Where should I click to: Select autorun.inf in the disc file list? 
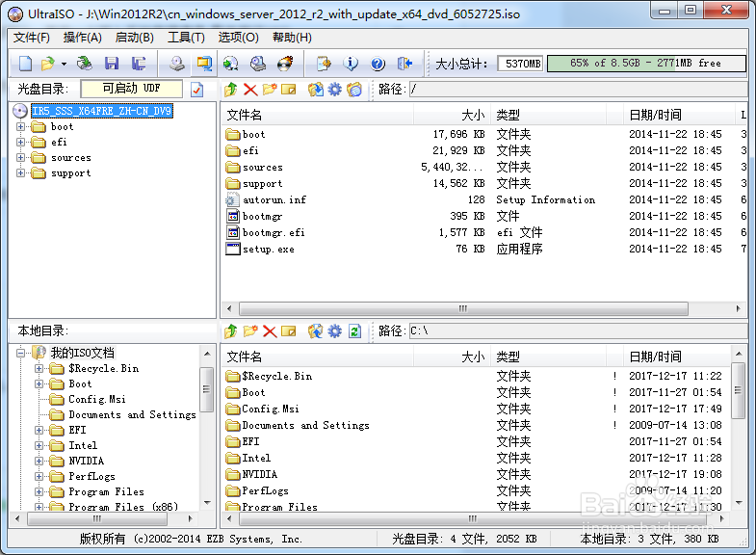pyautogui.click(x=274, y=199)
